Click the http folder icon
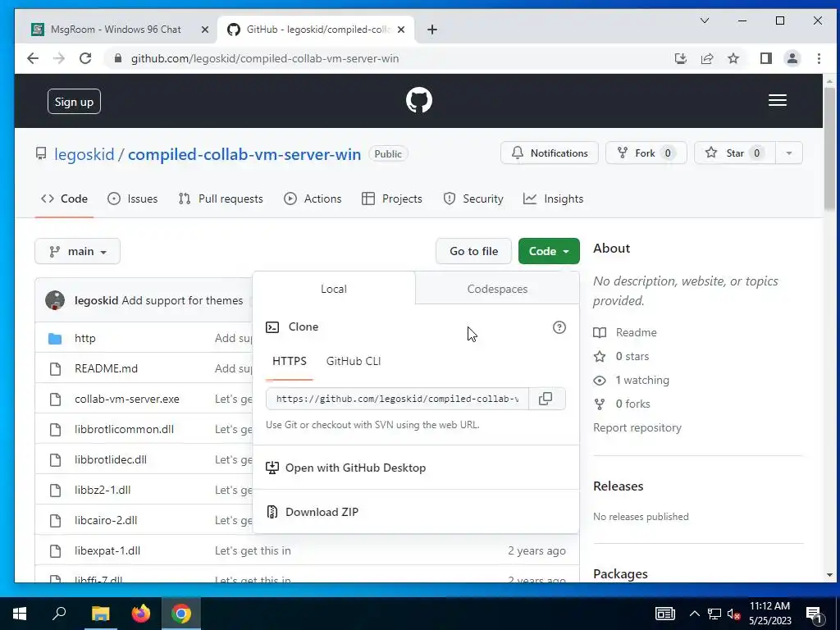 click(55, 339)
